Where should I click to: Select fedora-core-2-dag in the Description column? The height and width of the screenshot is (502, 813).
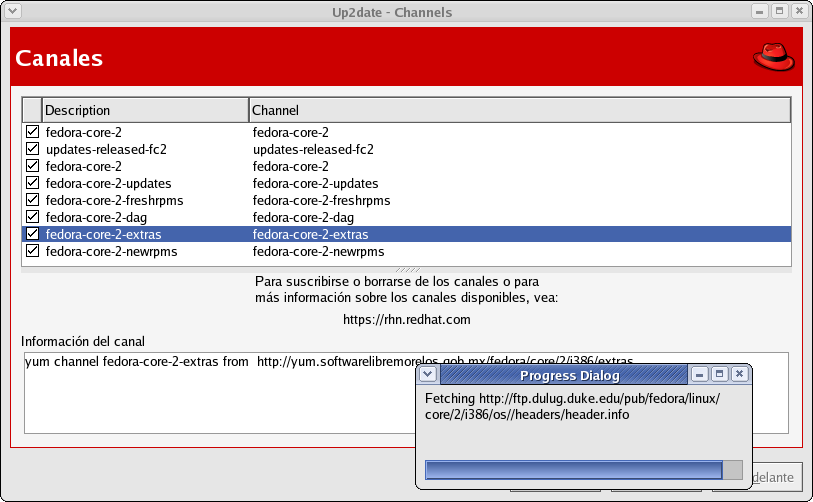[96, 218]
